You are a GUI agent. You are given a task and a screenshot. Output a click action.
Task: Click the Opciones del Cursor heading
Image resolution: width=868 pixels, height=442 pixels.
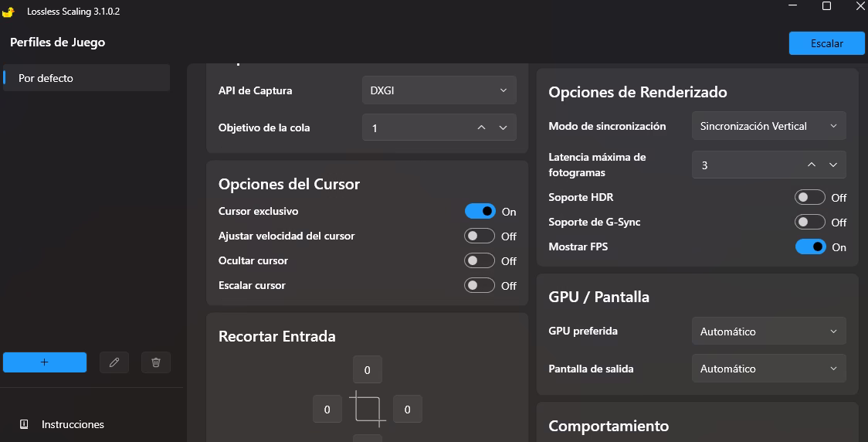pos(289,184)
